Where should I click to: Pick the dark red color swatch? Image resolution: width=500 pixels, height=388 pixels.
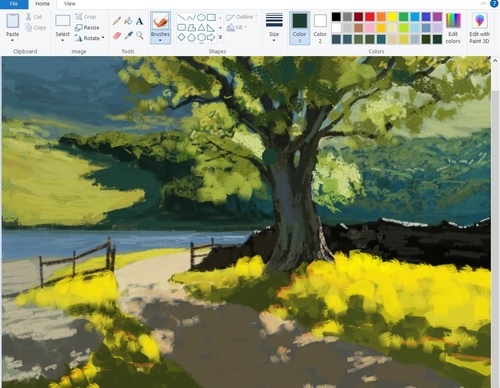pyautogui.click(x=358, y=17)
